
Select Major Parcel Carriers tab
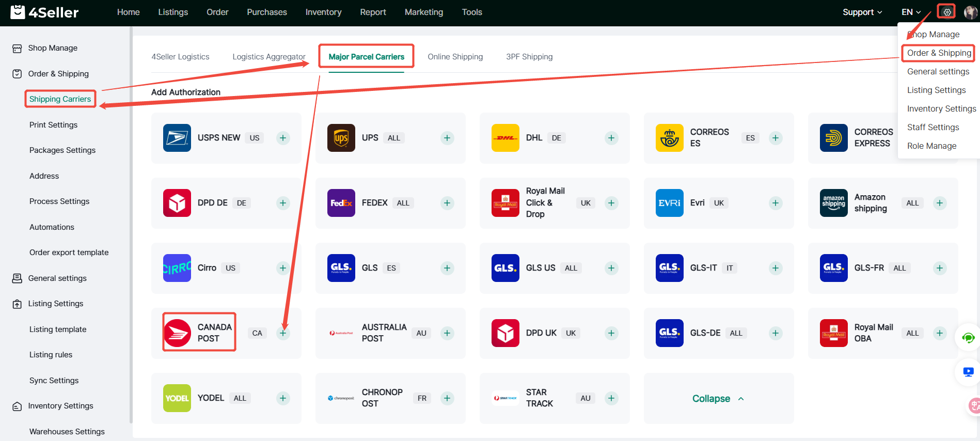[x=367, y=57]
